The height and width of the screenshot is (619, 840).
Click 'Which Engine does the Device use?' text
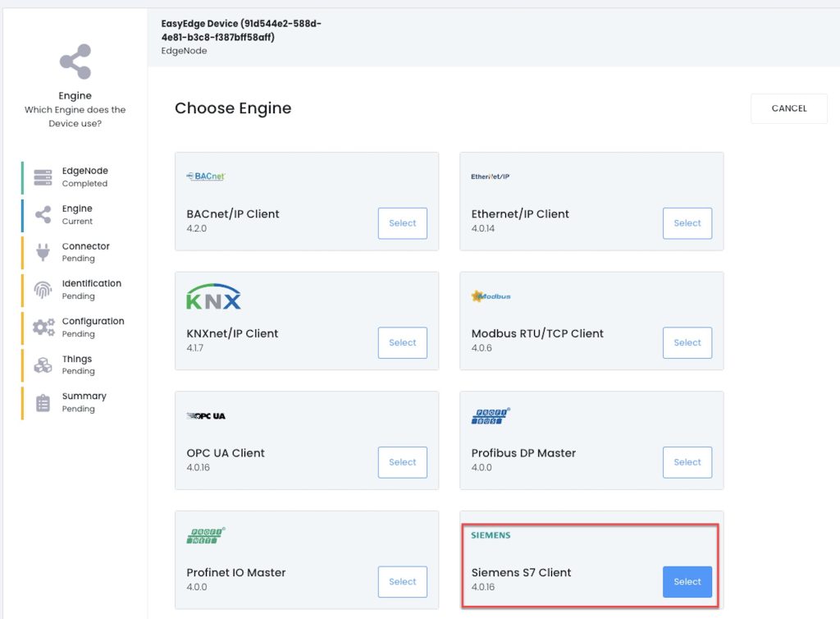[x=75, y=117]
